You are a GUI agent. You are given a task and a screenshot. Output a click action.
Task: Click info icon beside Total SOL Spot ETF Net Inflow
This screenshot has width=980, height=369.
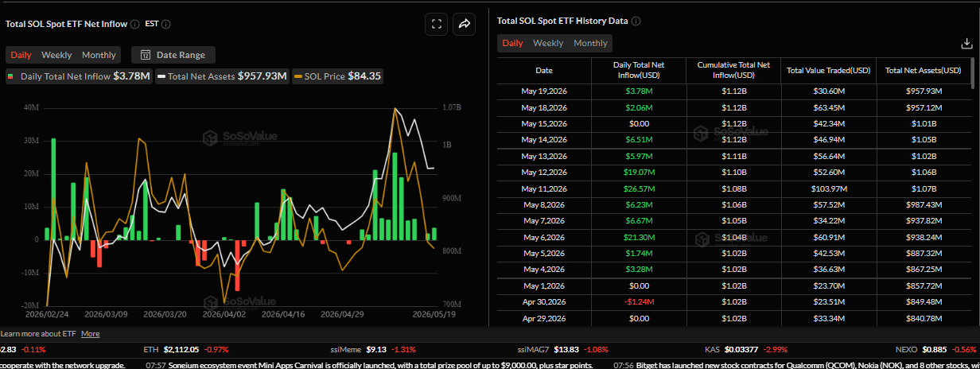tap(134, 25)
